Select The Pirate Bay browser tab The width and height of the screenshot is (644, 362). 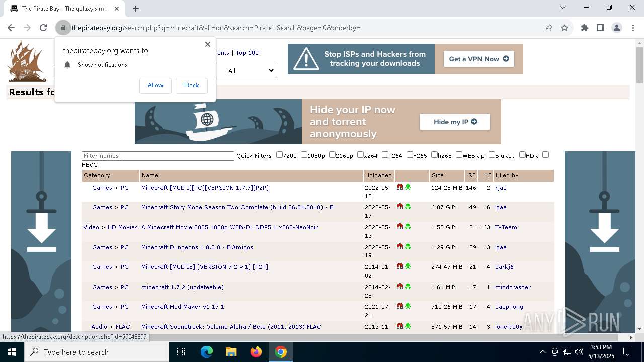coord(64,9)
